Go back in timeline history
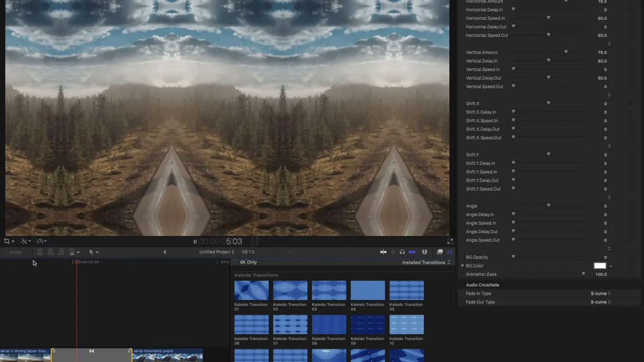Screen dimensions: 644x362 (165, 252)
